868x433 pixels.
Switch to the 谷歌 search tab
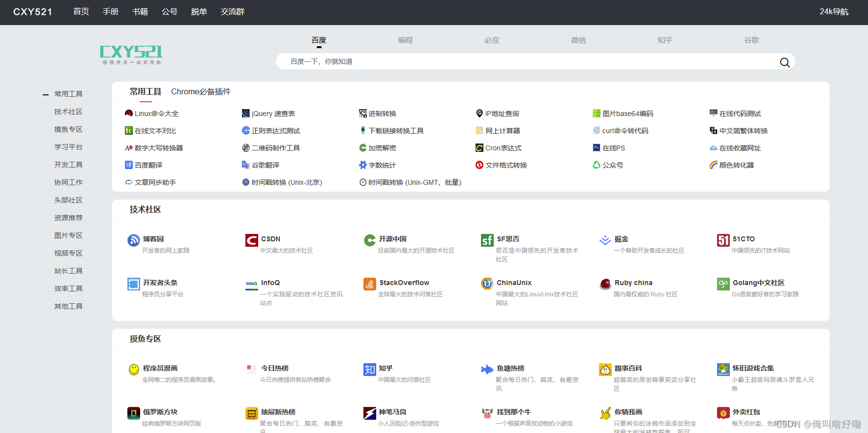coord(751,40)
